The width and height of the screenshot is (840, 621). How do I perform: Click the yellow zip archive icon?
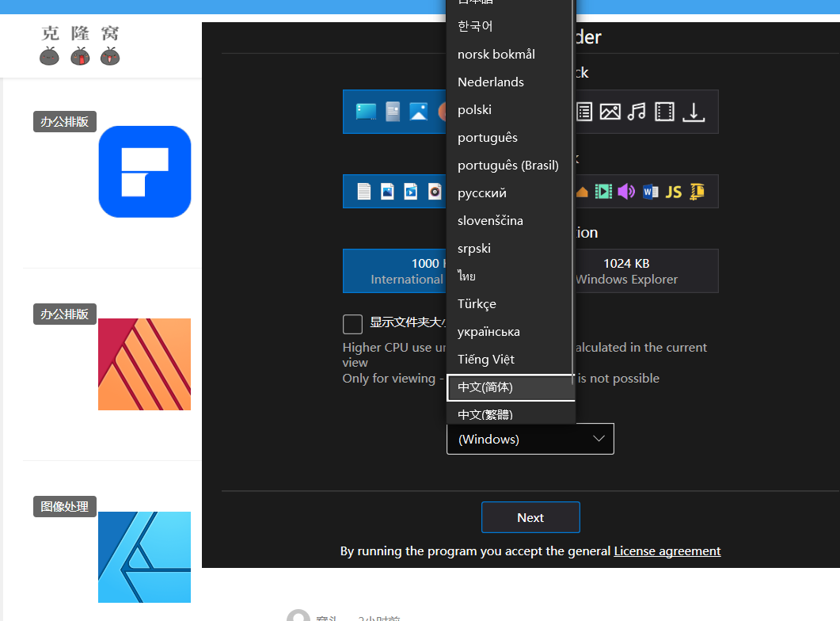(x=697, y=191)
